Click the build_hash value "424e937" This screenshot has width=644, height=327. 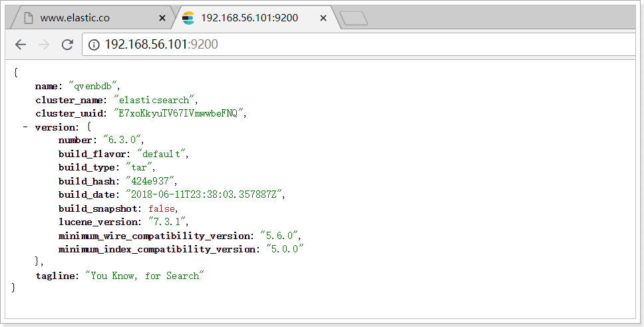150,181
